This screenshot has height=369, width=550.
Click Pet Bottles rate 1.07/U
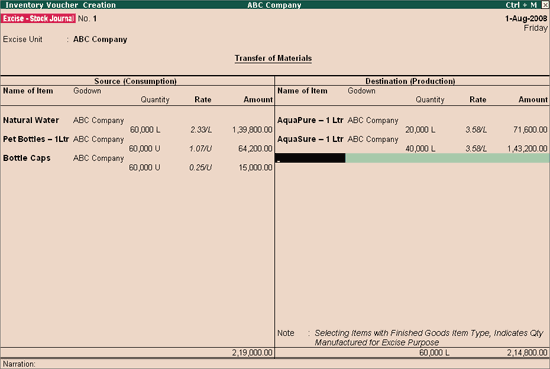pyautogui.click(x=200, y=149)
